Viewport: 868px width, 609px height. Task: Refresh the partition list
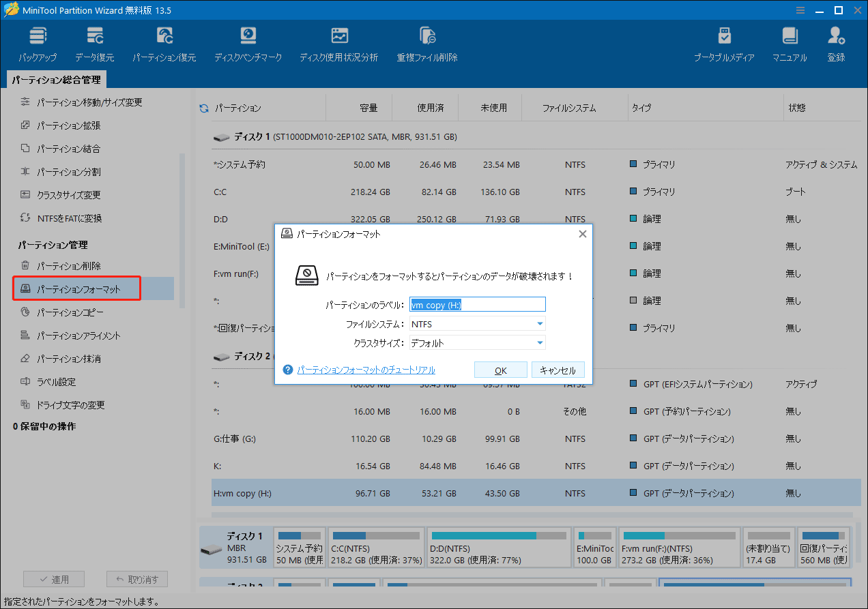coord(203,107)
